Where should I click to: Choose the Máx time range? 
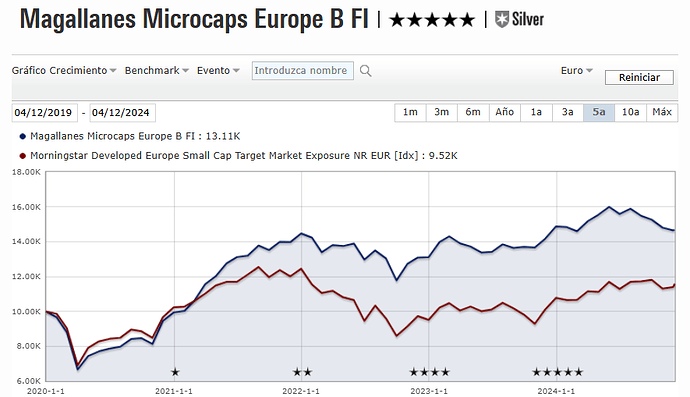pyautogui.click(x=662, y=112)
